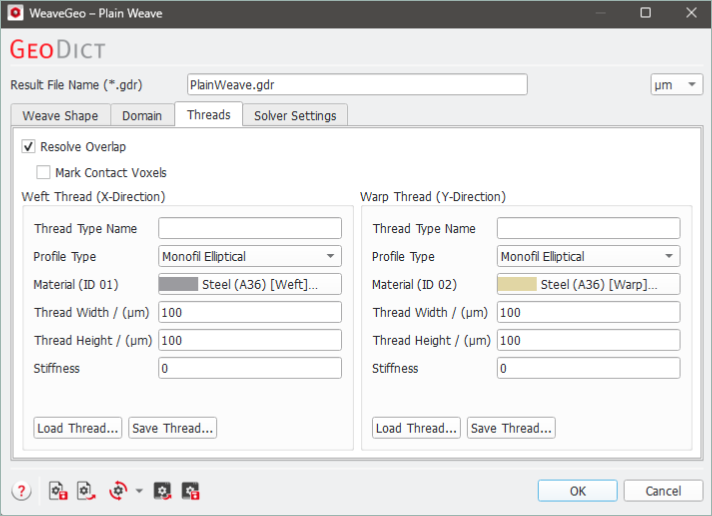This screenshot has height=516, width=712.
Task: Click the Result File Name field PlainWeave.gdr
Action: 357,84
